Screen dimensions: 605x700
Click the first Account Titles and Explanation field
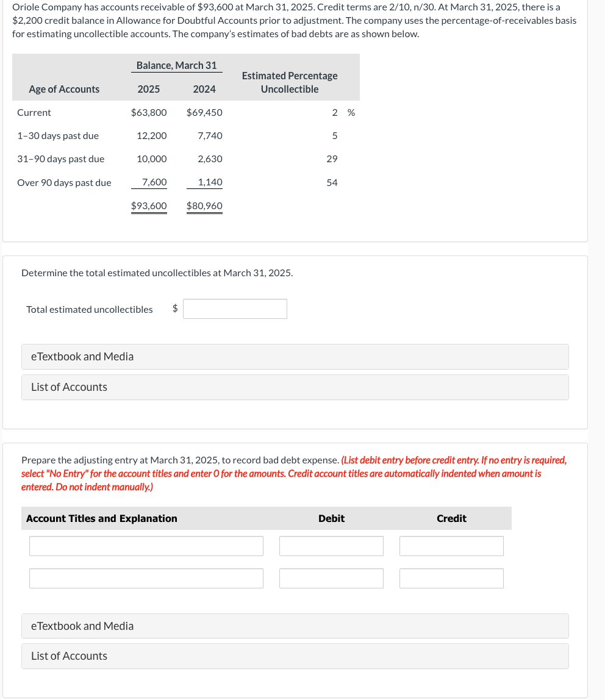tap(146, 546)
